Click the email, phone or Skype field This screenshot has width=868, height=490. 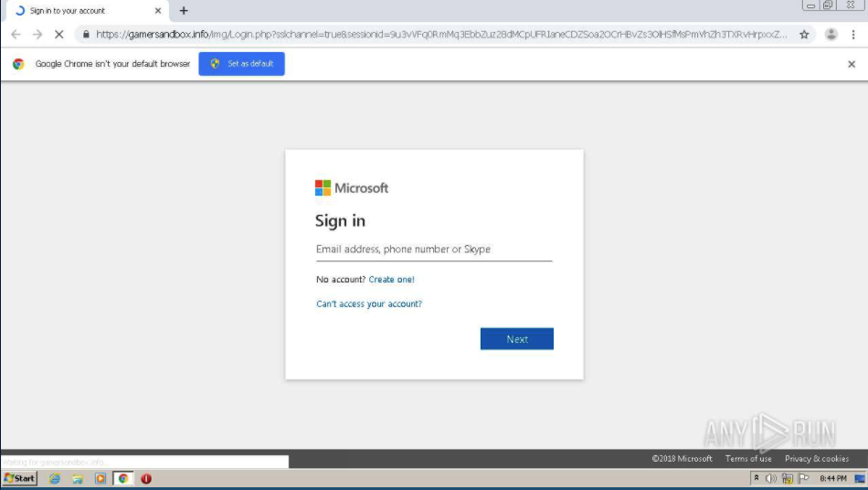[x=434, y=250]
